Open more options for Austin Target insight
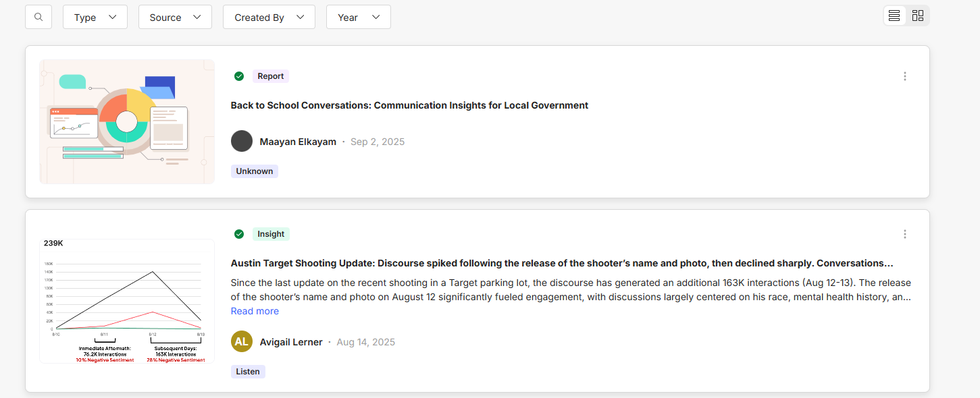980x398 pixels. 905,234
